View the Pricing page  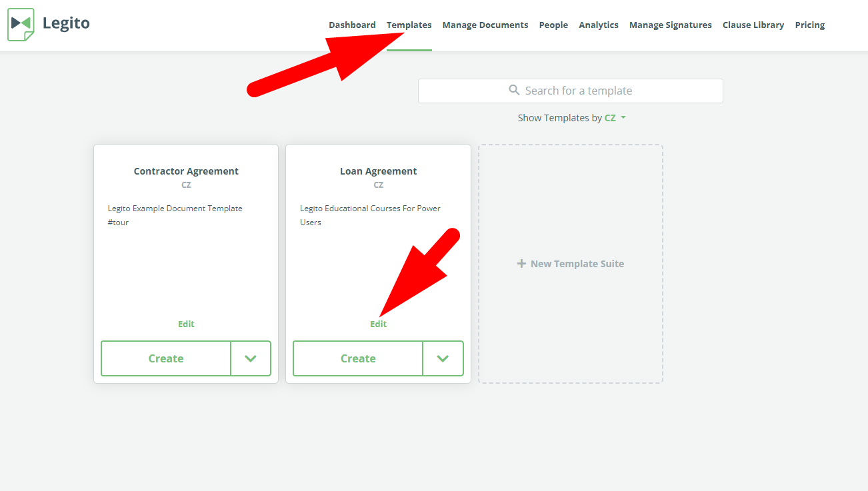coord(809,25)
